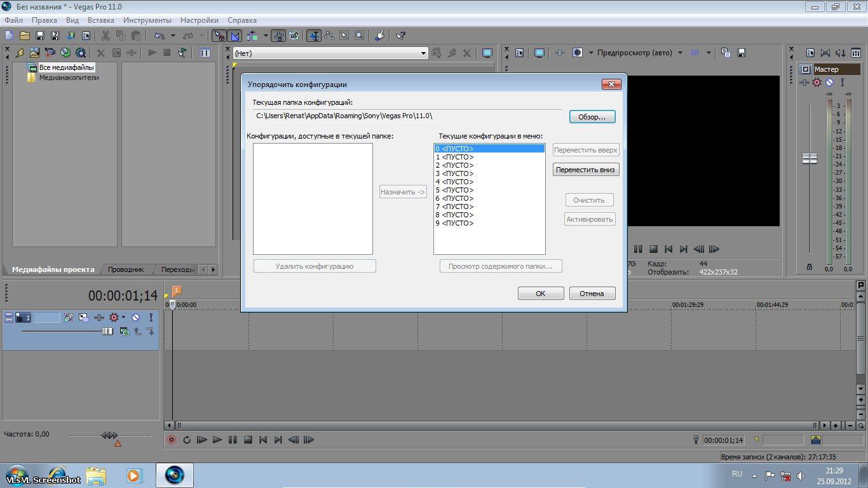The width and height of the screenshot is (868, 488).
Task: Click the Record button in timeline transport
Action: coord(171,440)
